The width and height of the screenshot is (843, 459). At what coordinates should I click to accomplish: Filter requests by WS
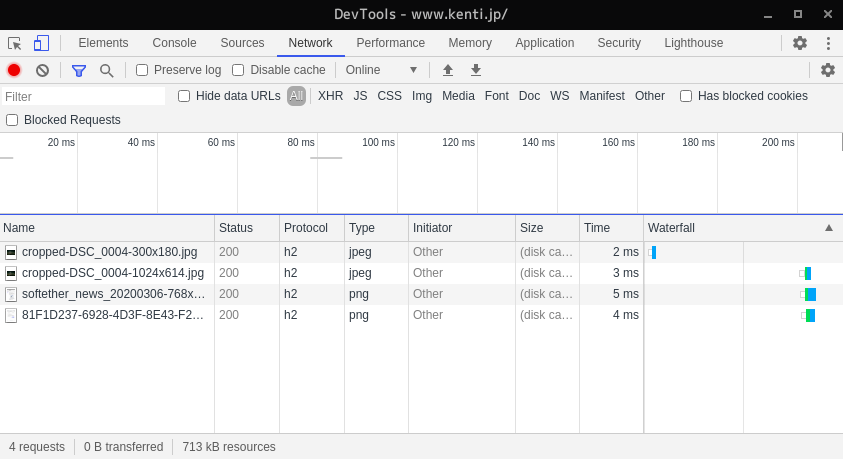tap(559, 96)
